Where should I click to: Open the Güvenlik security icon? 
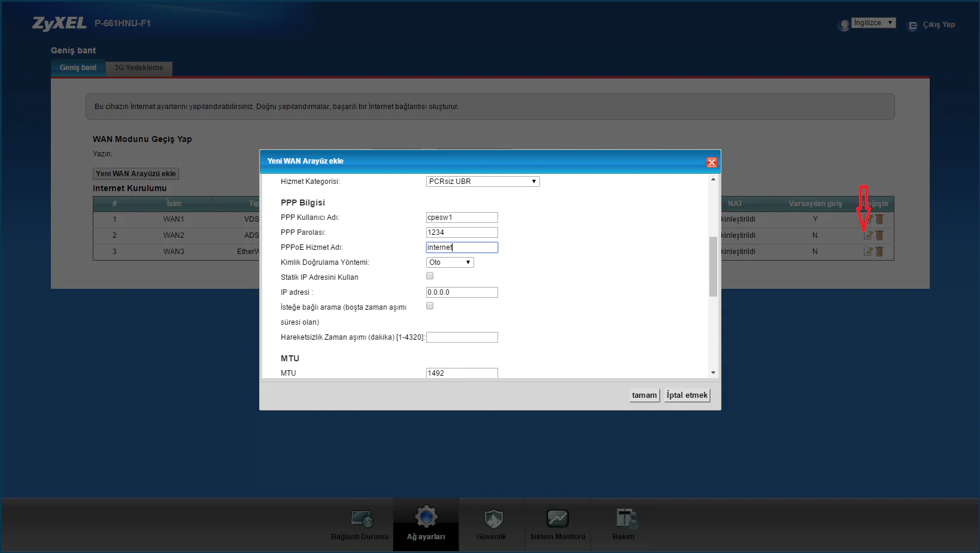(492, 519)
